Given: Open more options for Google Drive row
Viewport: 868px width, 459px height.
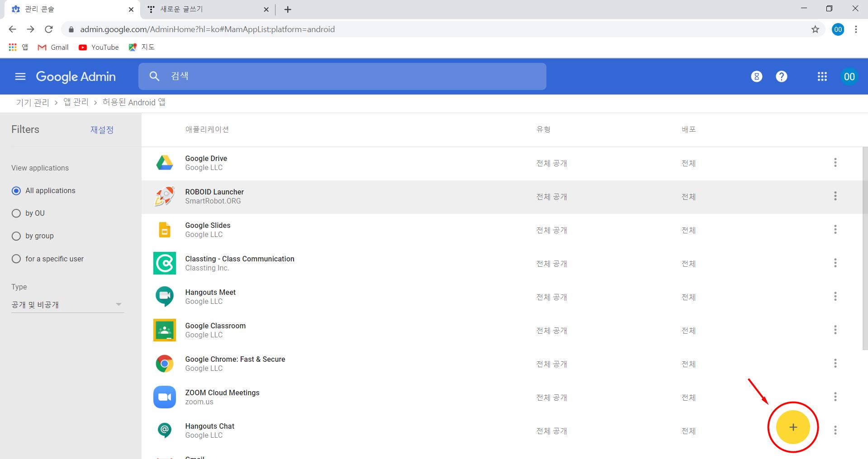Looking at the screenshot, I should tap(835, 162).
